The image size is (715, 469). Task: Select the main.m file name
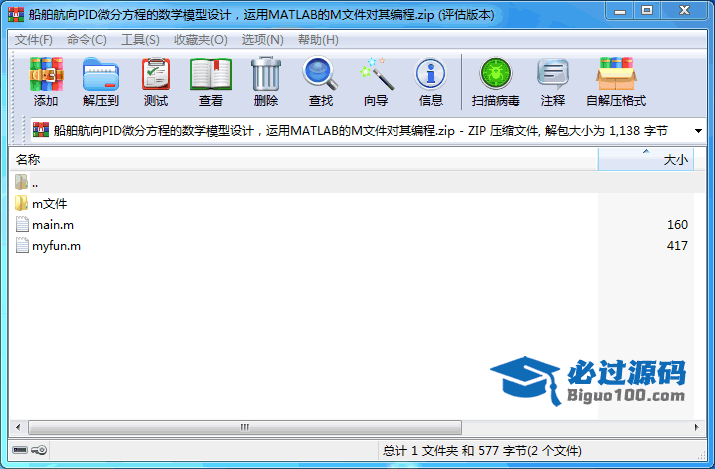[53, 225]
